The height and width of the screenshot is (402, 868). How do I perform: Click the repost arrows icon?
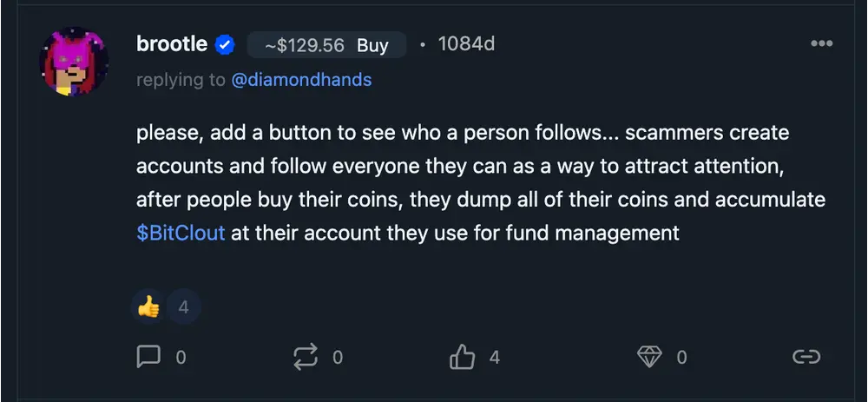click(x=306, y=357)
